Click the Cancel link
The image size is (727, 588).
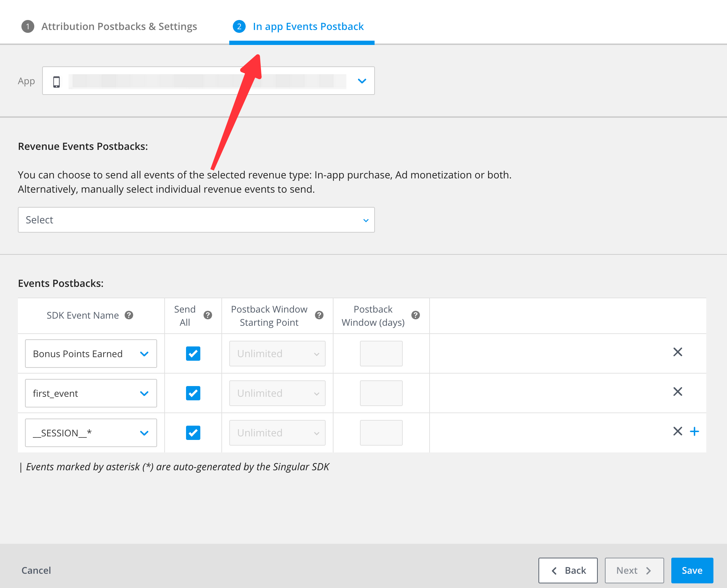(x=36, y=571)
